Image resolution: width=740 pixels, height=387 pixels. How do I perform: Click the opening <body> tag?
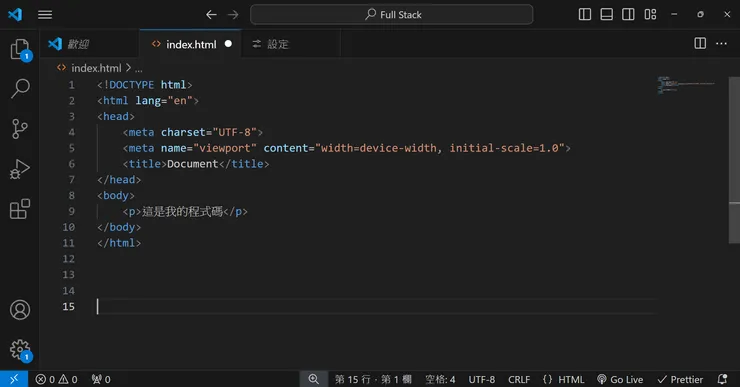[x=116, y=195]
